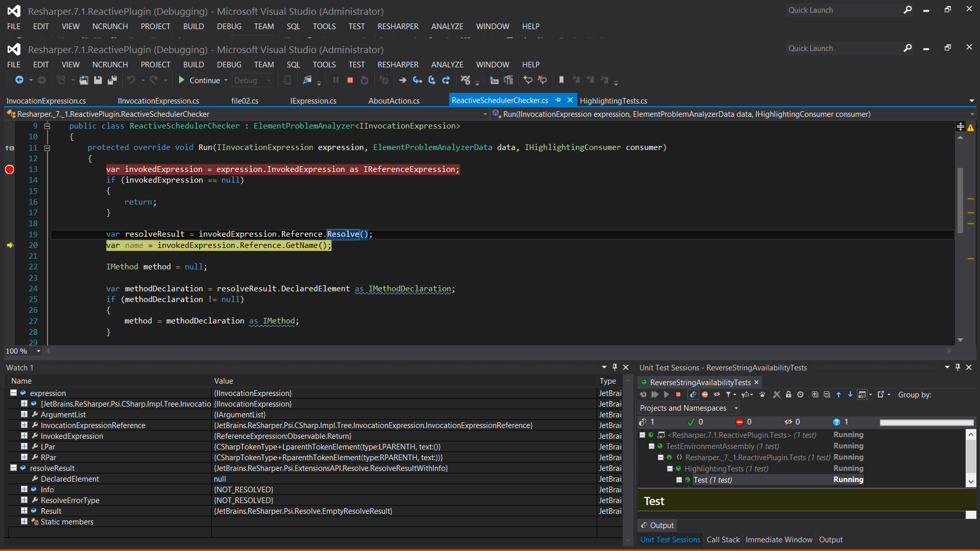This screenshot has height=551, width=980.
Task: Click the Save All icon
Action: point(112,80)
